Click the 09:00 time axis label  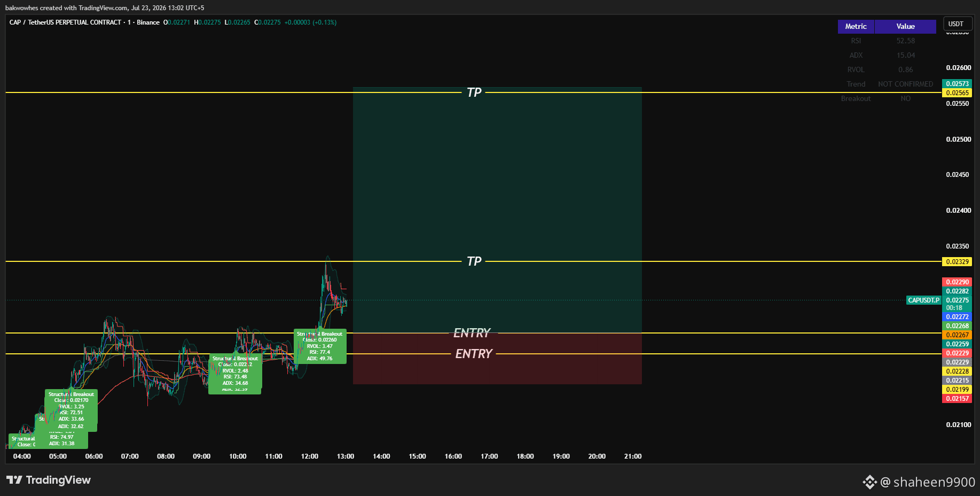coord(202,456)
